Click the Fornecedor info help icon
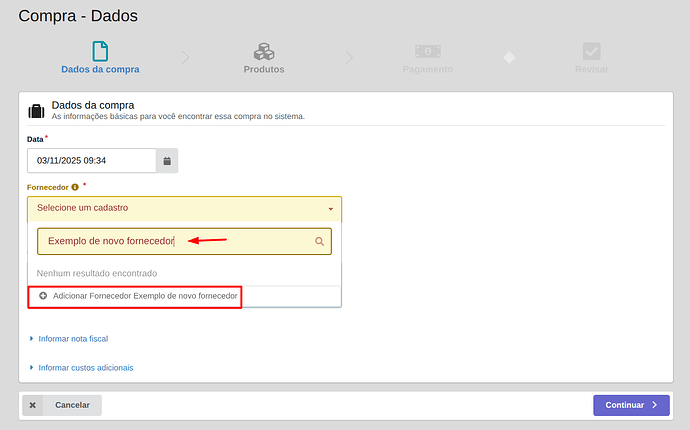Screen dimensions: 690x430 coord(75,187)
